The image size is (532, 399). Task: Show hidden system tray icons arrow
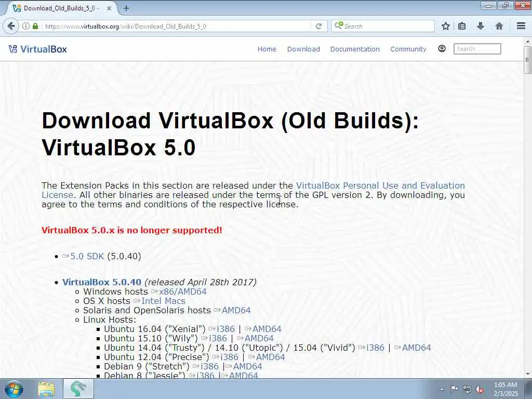coord(442,389)
